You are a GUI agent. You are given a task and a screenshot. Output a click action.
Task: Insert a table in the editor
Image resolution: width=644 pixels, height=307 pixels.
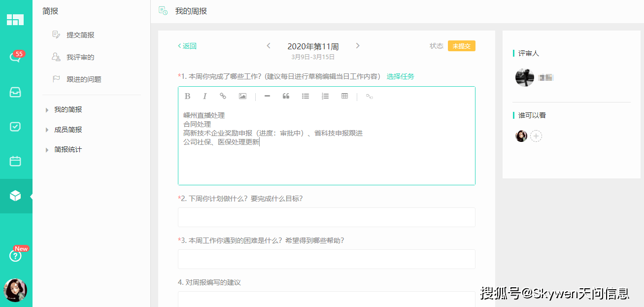pyautogui.click(x=344, y=96)
